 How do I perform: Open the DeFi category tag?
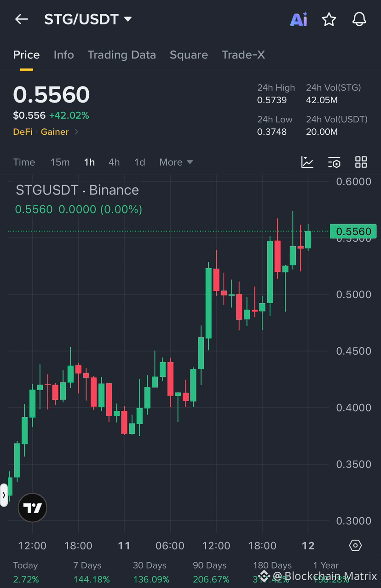point(23,132)
